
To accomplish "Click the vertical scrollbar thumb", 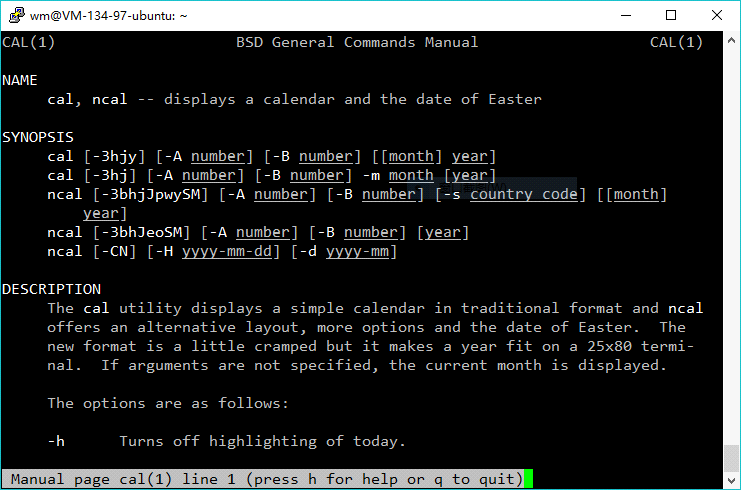I will (731, 459).
